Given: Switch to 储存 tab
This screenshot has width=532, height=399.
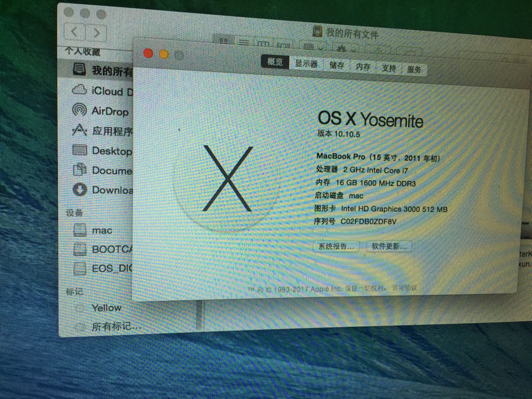Looking at the screenshot, I should [x=337, y=65].
